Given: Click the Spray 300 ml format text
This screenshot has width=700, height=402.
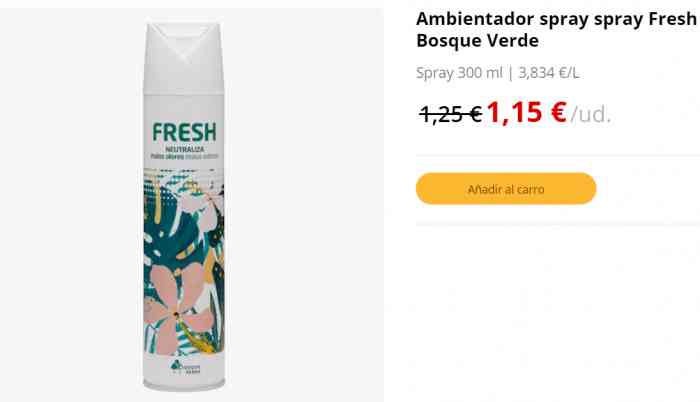Looking at the screenshot, I should tap(459, 73).
